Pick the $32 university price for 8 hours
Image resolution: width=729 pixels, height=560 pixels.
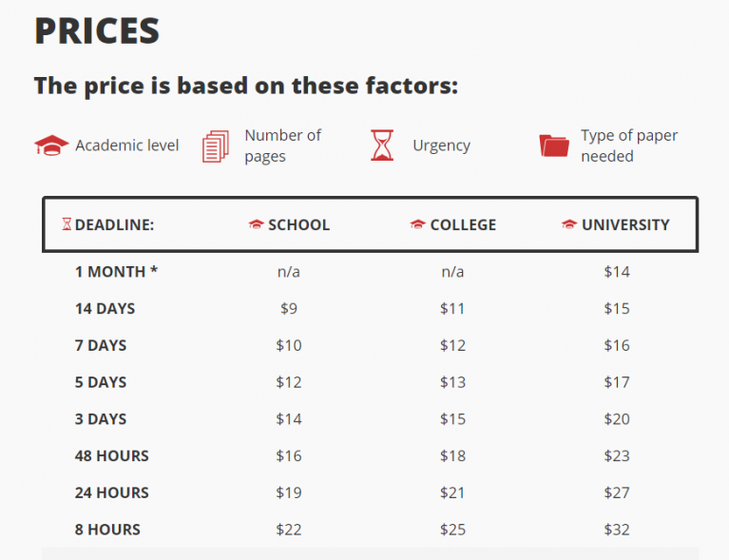click(x=617, y=530)
